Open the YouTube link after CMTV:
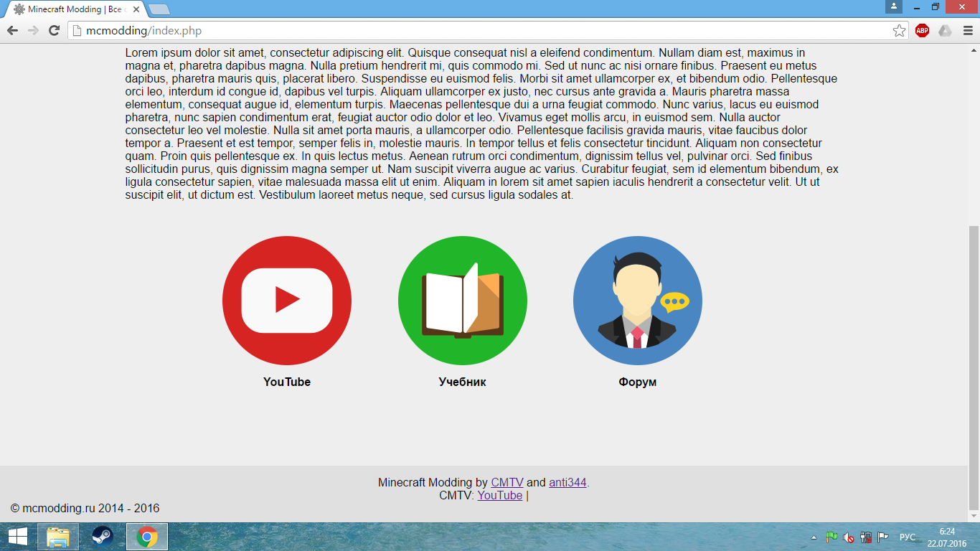 click(500, 496)
